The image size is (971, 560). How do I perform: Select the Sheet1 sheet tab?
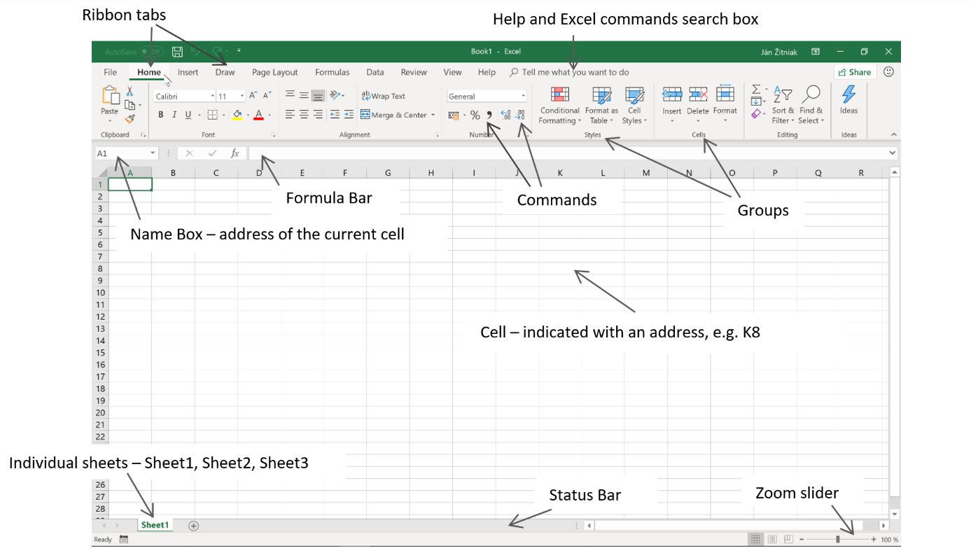pyautogui.click(x=155, y=525)
